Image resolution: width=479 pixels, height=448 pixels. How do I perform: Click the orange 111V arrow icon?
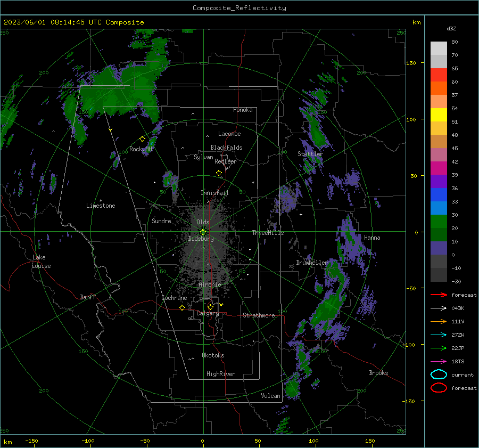(439, 321)
